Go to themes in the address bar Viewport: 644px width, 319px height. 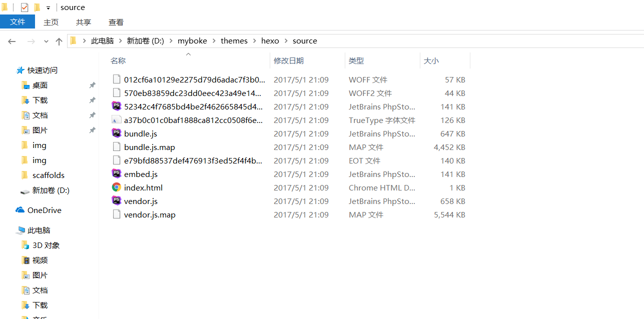tap(234, 41)
